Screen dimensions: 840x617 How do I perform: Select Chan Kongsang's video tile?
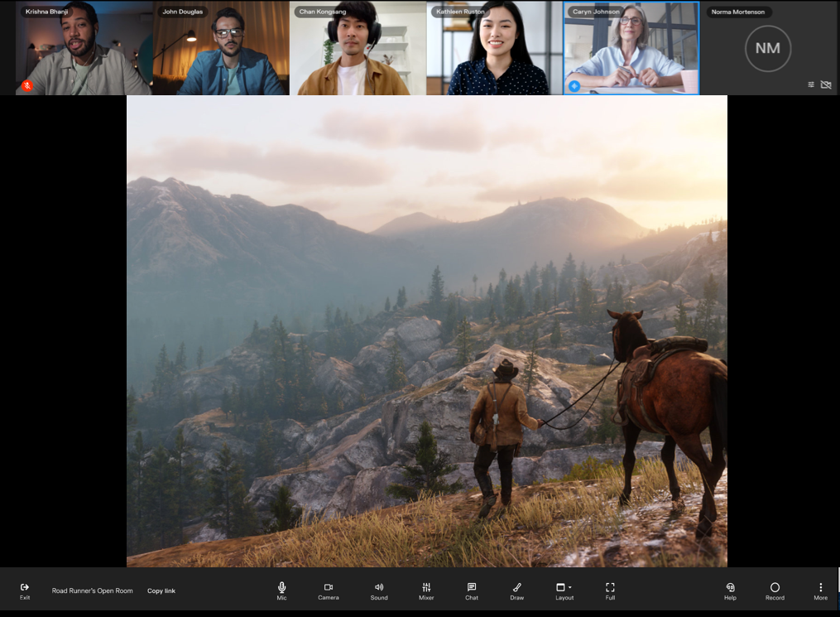[358, 48]
